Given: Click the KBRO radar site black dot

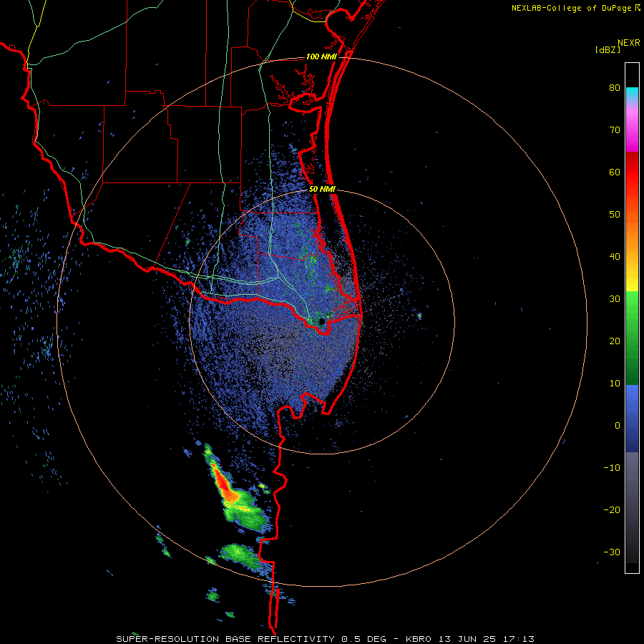Looking at the screenshot, I should 322,321.
